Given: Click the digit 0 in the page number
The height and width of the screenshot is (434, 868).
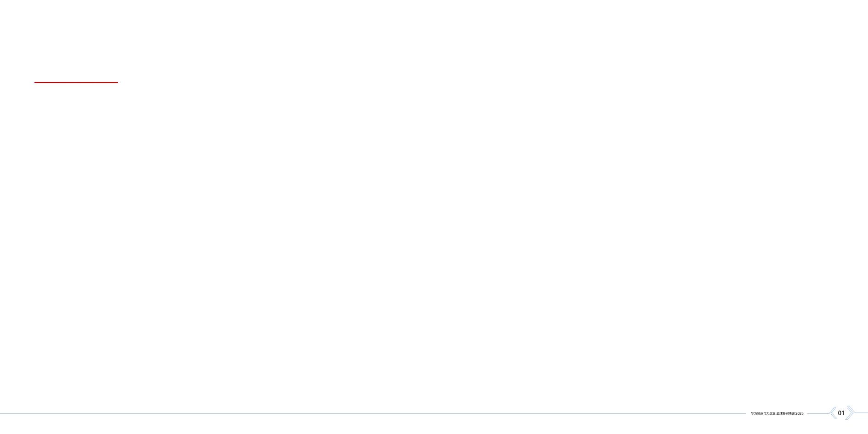Looking at the screenshot, I should pyautogui.click(x=840, y=413).
